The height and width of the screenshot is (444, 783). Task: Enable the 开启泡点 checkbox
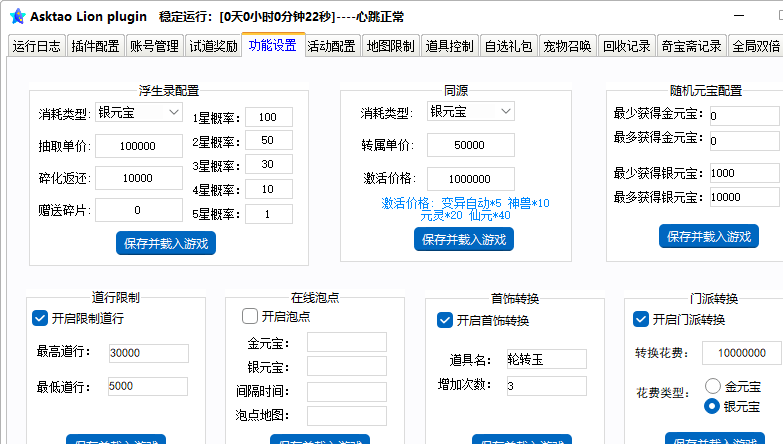coord(250,316)
